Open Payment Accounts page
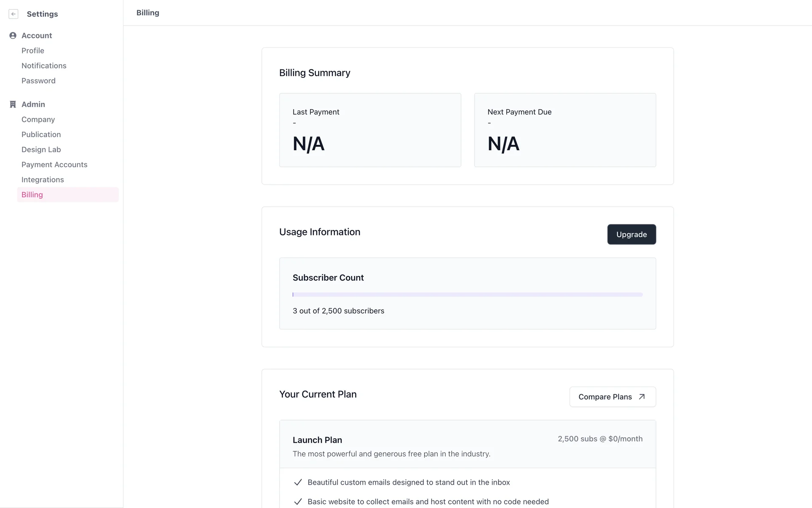This screenshot has width=812, height=508. [55, 165]
